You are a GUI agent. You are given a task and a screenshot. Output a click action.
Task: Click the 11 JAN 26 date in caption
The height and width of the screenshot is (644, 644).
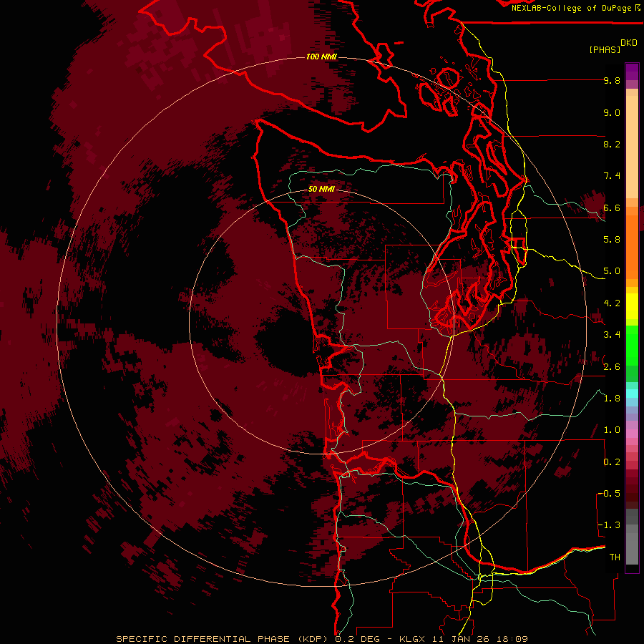(462, 639)
